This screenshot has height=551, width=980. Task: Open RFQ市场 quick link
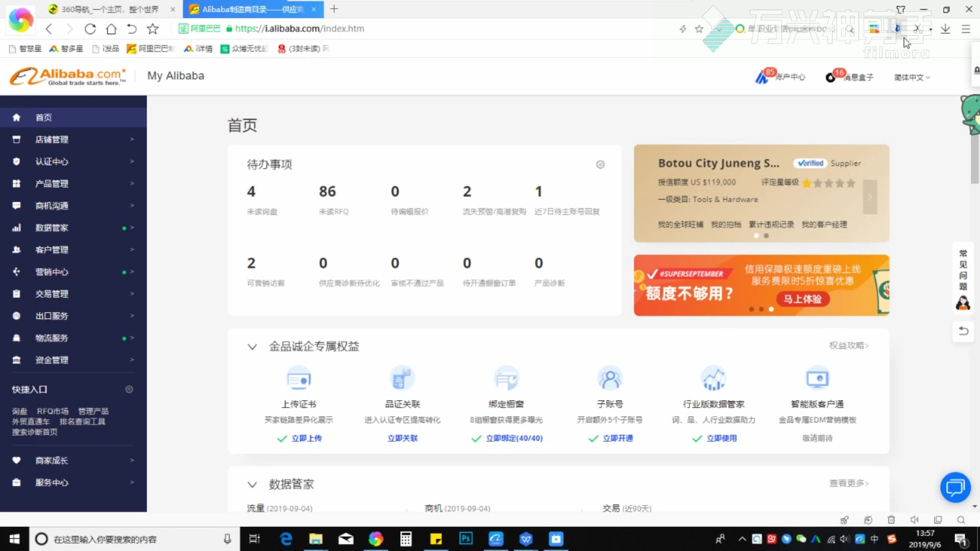[x=53, y=411]
